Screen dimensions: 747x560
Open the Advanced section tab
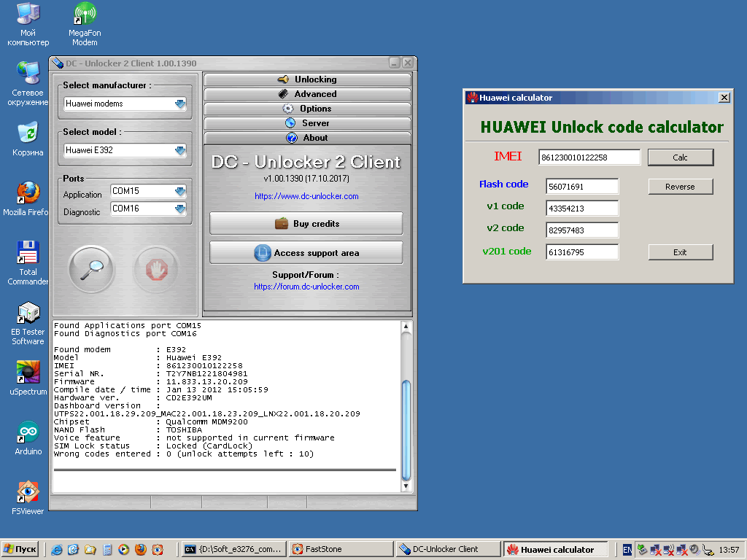click(307, 94)
